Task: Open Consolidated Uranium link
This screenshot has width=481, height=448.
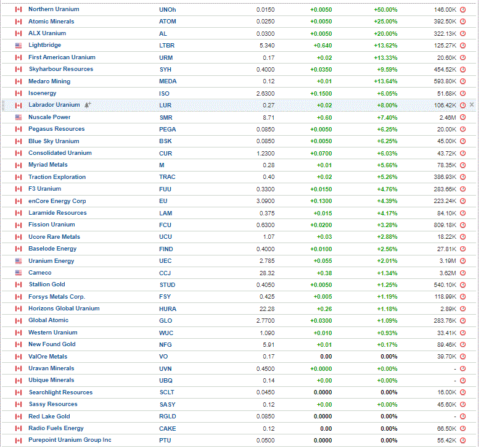Action: coord(60,153)
